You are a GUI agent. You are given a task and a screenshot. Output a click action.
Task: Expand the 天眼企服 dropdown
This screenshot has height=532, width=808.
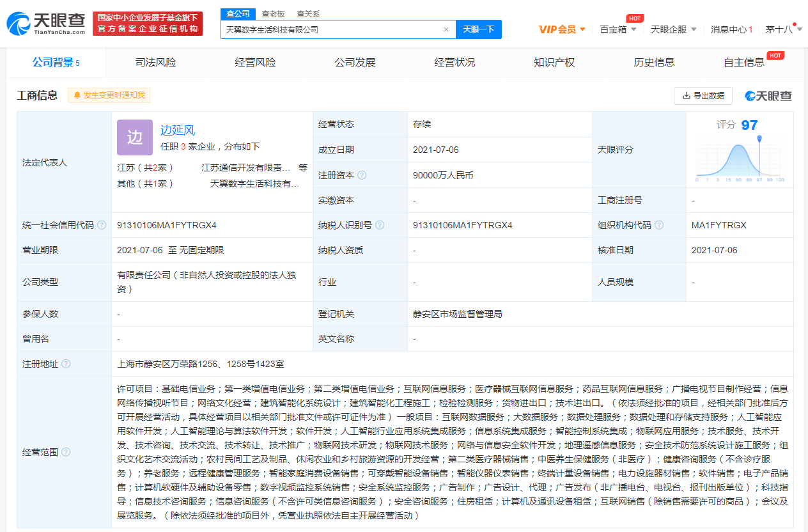(674, 29)
